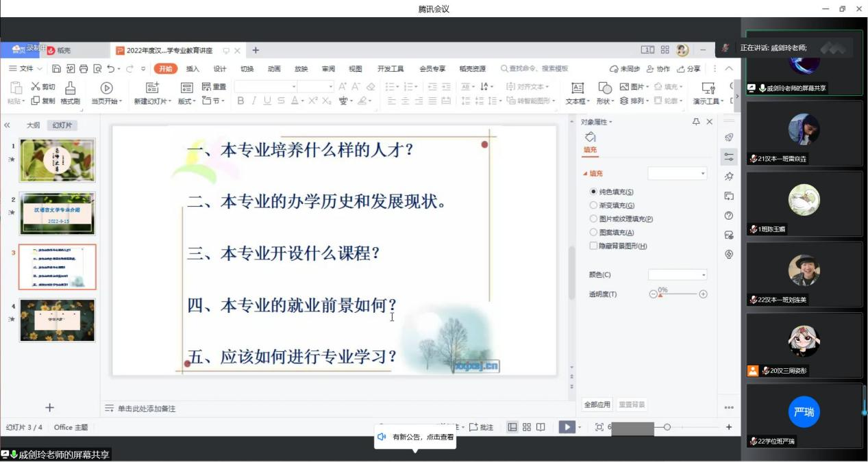Close the Object Properties panel
The image size is (868, 462).
pyautogui.click(x=710, y=122)
